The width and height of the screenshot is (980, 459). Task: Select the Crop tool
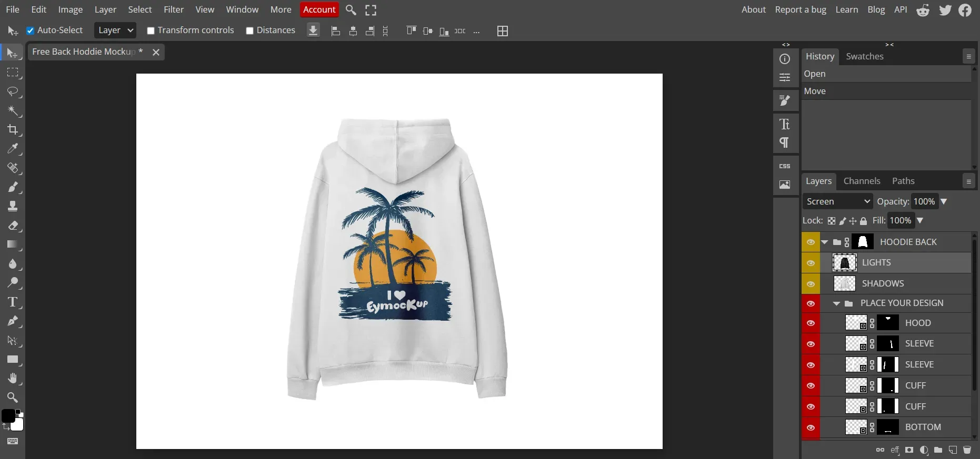(12, 129)
